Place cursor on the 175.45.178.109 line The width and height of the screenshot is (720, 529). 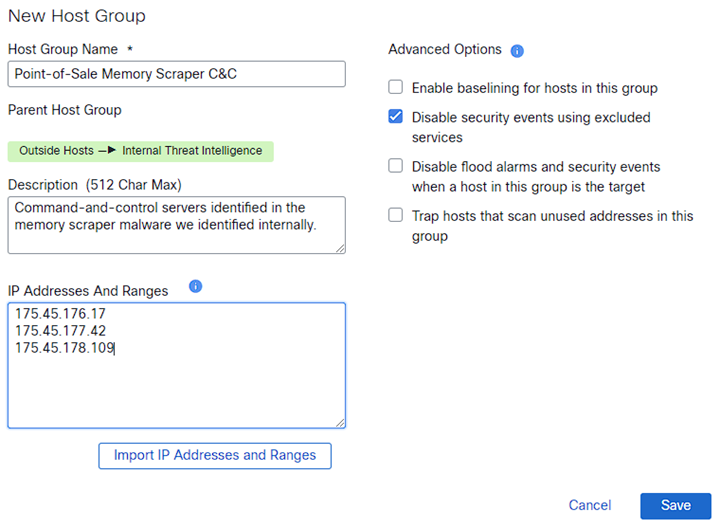tap(65, 348)
